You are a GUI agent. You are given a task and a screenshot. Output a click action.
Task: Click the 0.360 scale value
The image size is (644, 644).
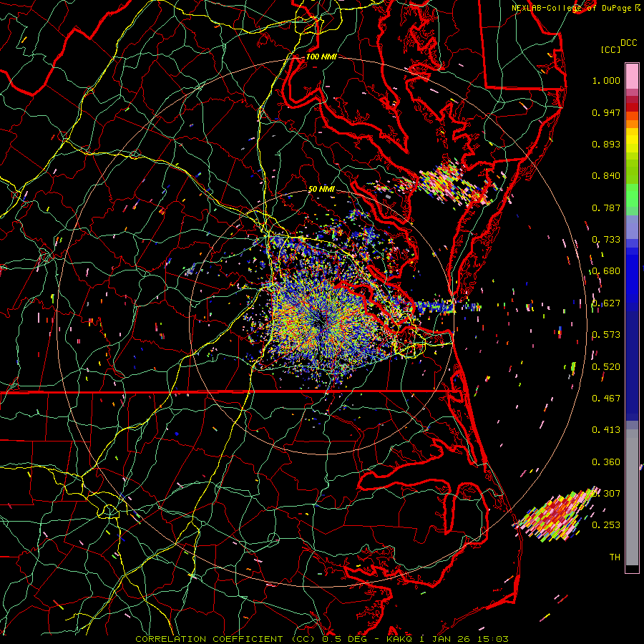[606, 462]
